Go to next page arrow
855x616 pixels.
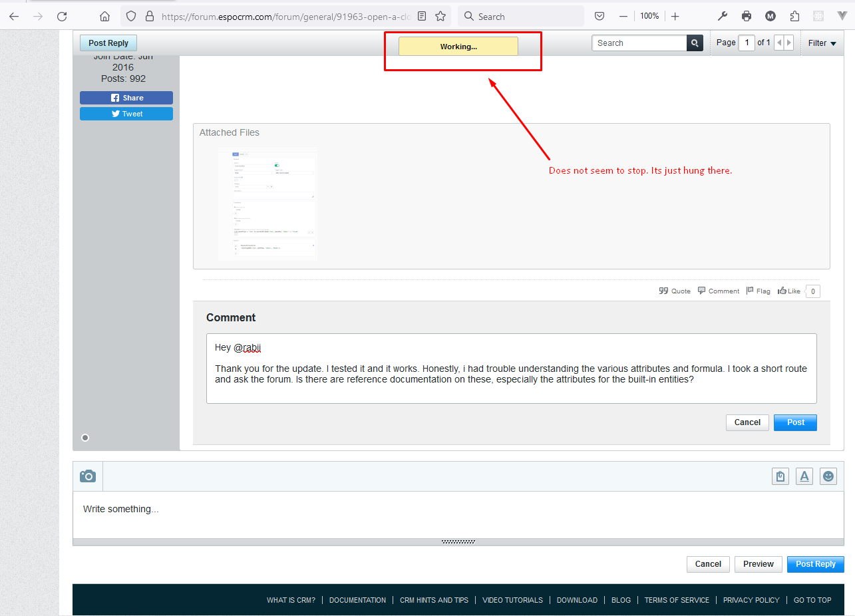tap(789, 43)
